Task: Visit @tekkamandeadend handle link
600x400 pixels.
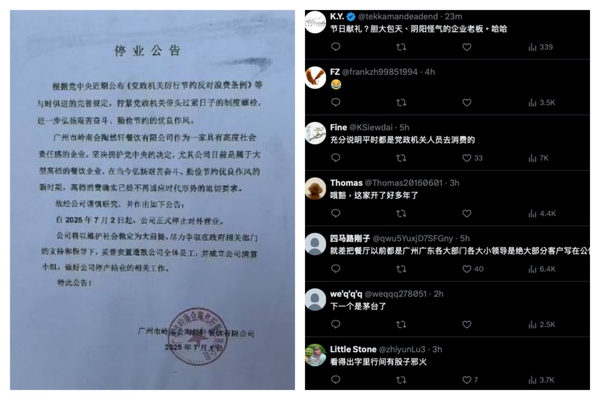Action: (x=398, y=16)
